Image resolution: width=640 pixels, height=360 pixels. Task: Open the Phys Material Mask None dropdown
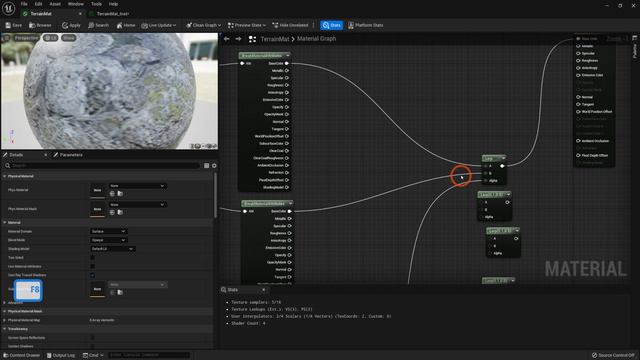coord(137,204)
